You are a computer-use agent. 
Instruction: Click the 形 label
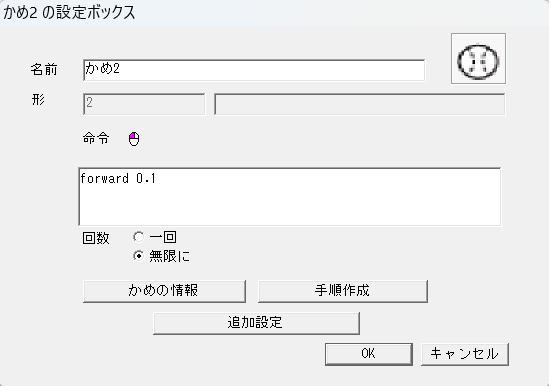(x=38, y=99)
